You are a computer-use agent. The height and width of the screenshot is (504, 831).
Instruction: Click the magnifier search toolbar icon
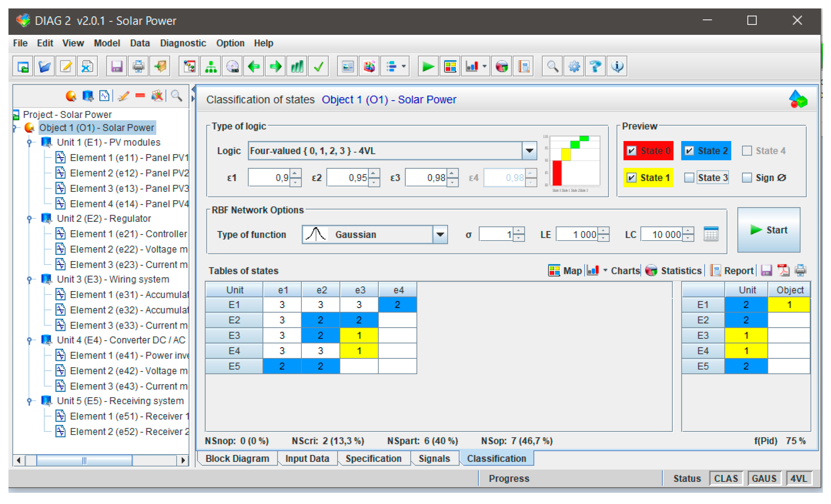pyautogui.click(x=552, y=66)
